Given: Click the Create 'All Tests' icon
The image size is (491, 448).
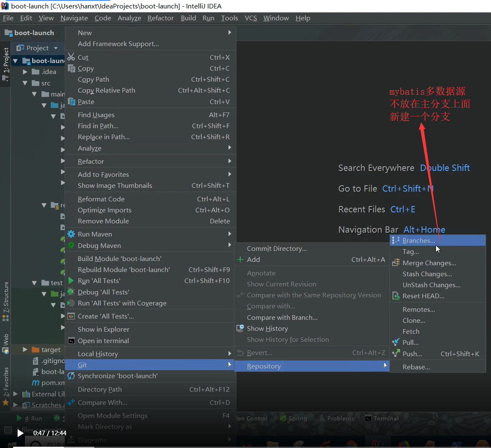Looking at the screenshot, I should 71,316.
